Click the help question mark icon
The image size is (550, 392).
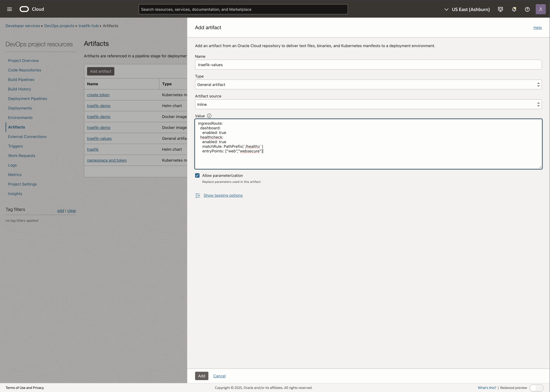pos(527,9)
